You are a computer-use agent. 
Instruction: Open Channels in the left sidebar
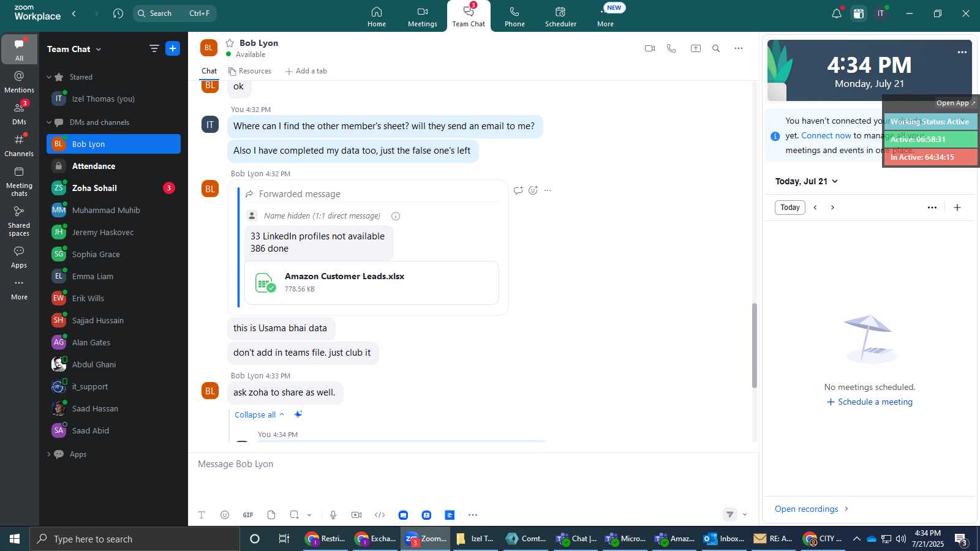pyautogui.click(x=20, y=145)
